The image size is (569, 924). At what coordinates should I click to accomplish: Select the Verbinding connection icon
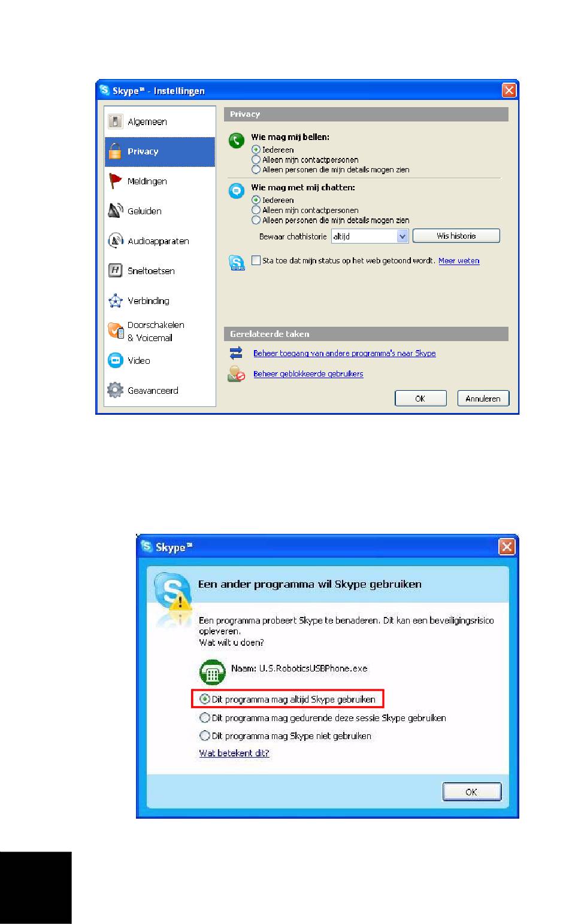coord(115,300)
